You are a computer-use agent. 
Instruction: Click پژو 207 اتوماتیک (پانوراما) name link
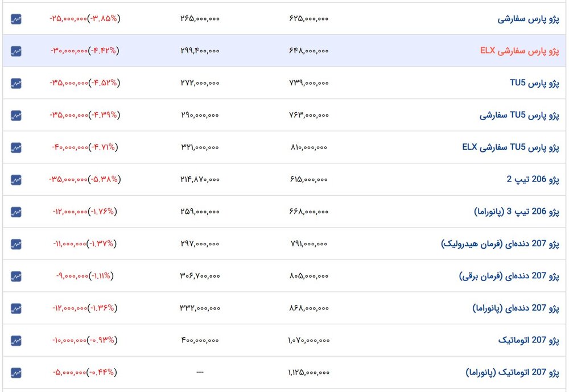point(512,373)
